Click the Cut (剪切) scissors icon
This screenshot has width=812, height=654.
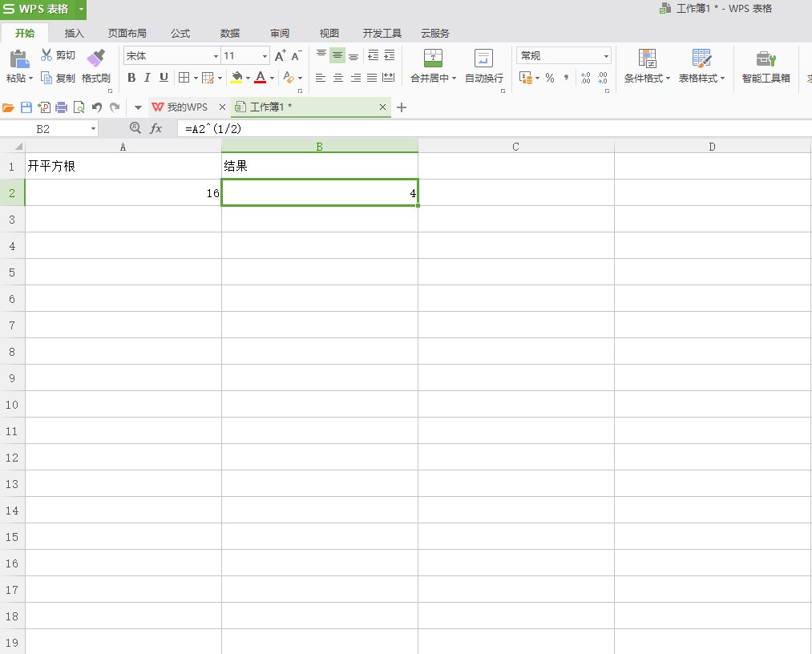coord(46,55)
